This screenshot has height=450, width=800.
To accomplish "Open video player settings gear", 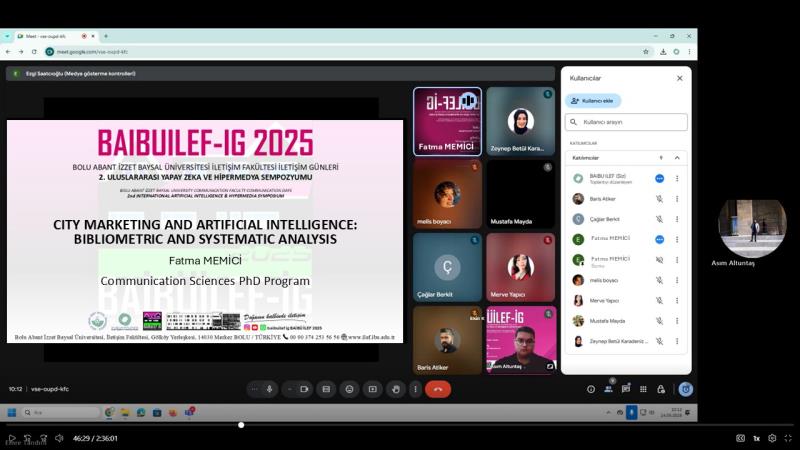I will point(772,438).
